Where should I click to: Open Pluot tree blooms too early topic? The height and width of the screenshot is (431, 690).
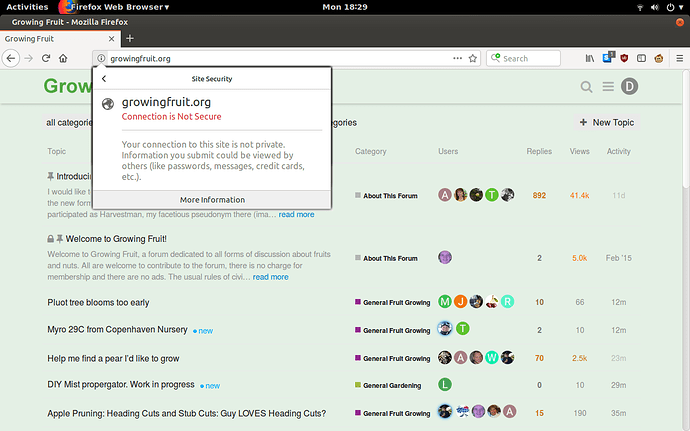(98, 302)
